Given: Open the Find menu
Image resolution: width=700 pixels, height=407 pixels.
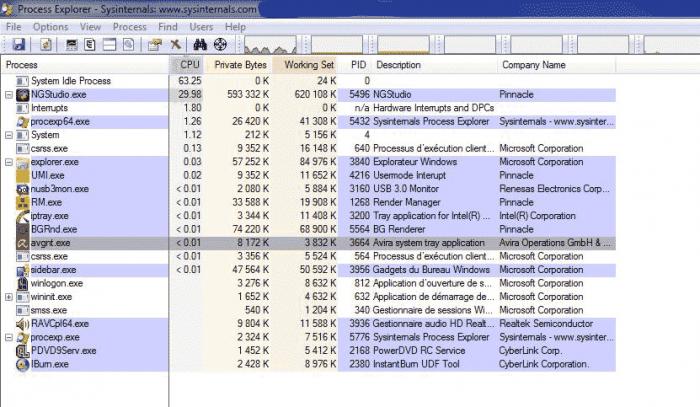Looking at the screenshot, I should 168,27.
